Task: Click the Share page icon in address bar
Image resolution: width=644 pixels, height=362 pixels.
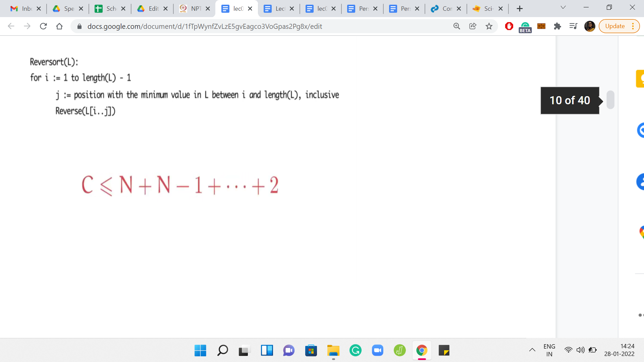Action: coord(473,26)
